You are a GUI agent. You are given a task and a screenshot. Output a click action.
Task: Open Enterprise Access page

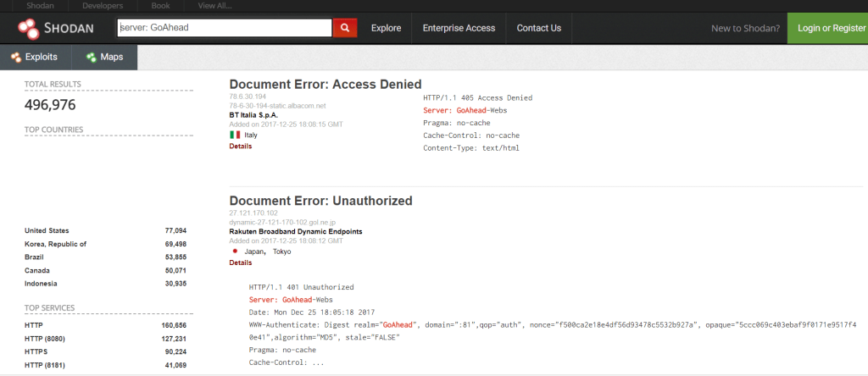[x=459, y=28]
